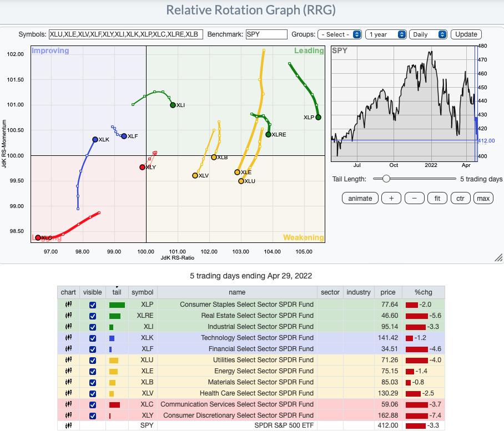The image size is (504, 431).
Task: Click the XLP marker in the Leading quadrant
Action: [x=318, y=117]
